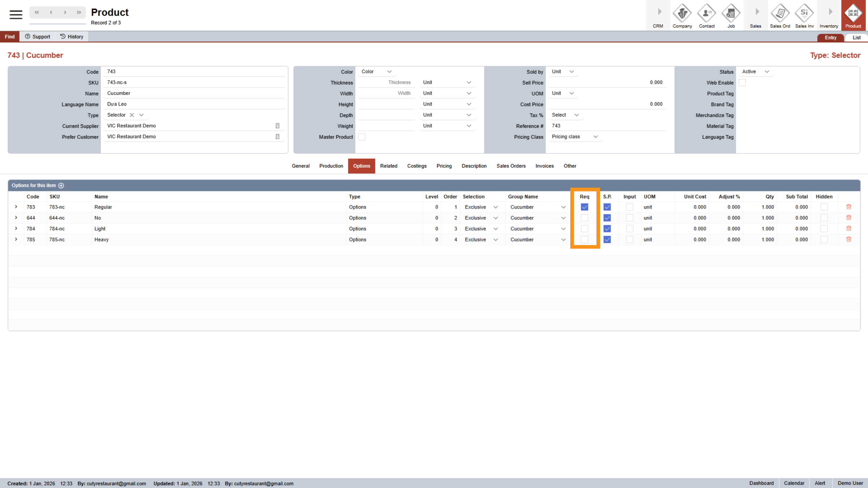868x488 pixels.
Task: Open the History button
Action: pyautogui.click(x=72, y=37)
